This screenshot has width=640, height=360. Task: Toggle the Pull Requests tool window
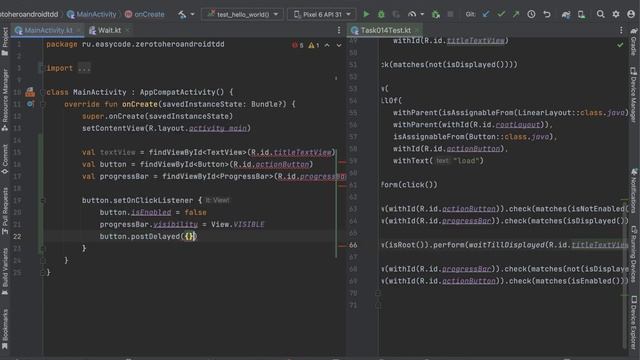pyautogui.click(x=5, y=211)
